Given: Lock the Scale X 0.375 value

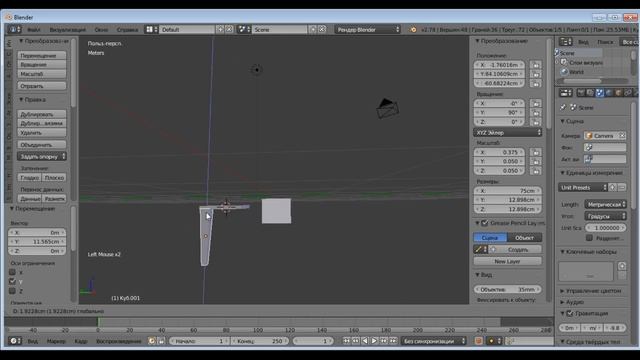Looking at the screenshot, I should 536,152.
